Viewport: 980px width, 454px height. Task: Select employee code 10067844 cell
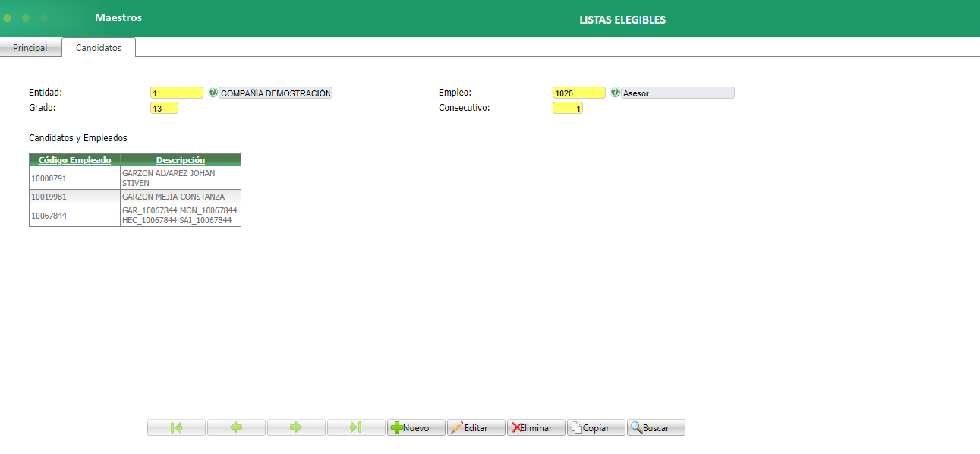pos(74,215)
